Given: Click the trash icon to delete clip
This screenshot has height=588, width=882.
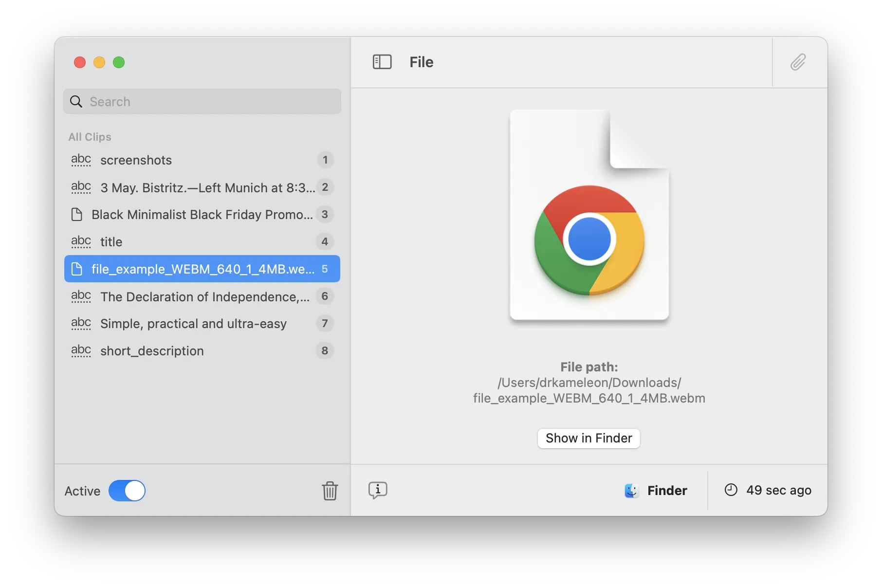Looking at the screenshot, I should coord(330,491).
